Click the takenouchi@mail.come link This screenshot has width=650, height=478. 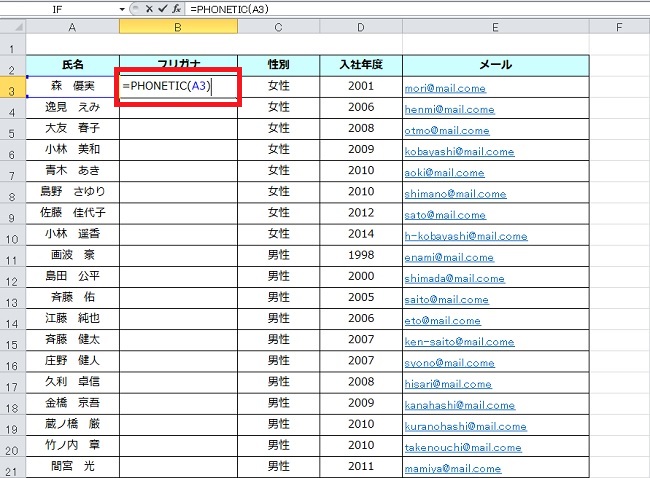click(x=462, y=448)
